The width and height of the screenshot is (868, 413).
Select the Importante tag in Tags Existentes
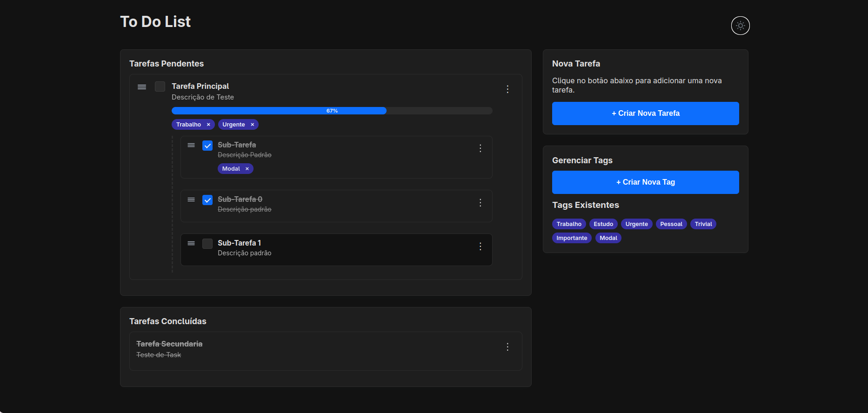tap(572, 238)
